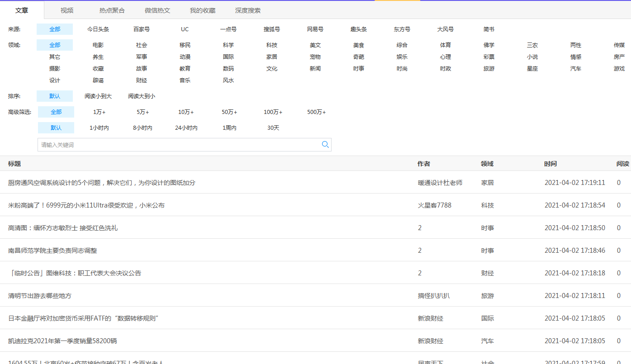Click the search magnifier icon
The image size is (631, 364).
[325, 145]
